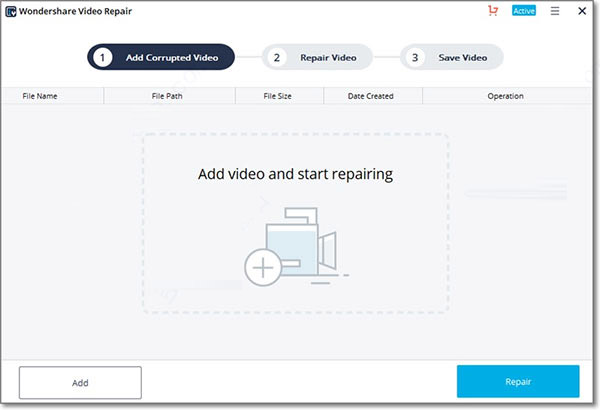The height and width of the screenshot is (410, 600).
Task: Go to the Save Video step
Action: coord(452,57)
